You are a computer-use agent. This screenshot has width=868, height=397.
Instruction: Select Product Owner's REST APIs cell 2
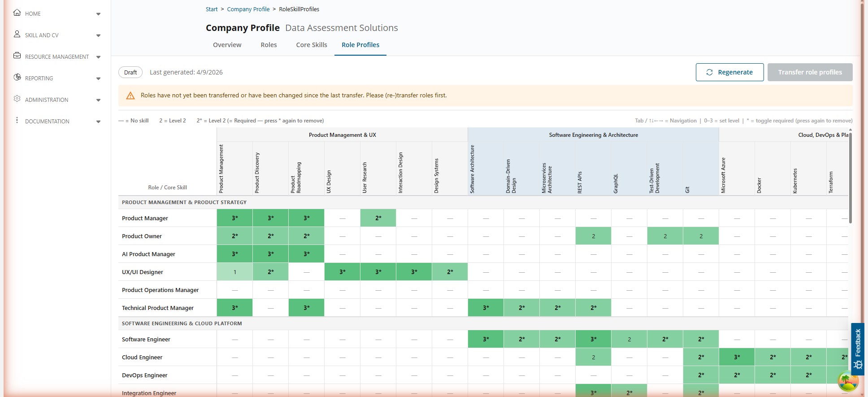pyautogui.click(x=593, y=236)
